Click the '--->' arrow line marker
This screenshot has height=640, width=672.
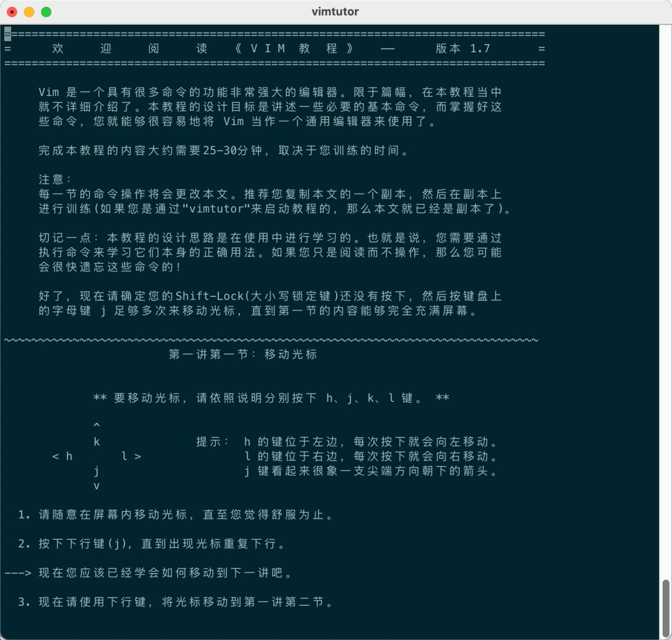click(18, 573)
